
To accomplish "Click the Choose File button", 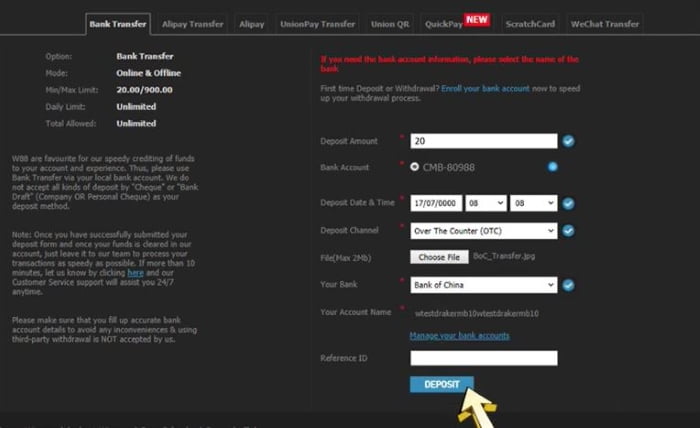I will pos(439,257).
